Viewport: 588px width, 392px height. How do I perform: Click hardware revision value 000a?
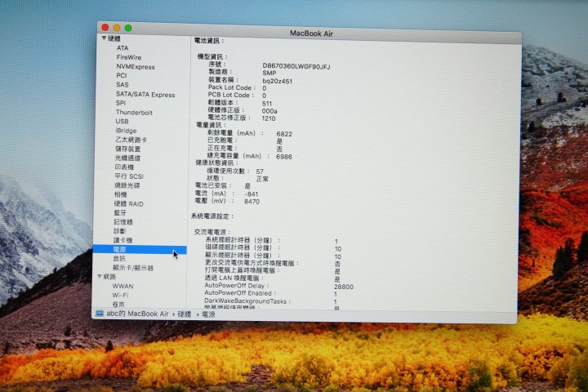(269, 111)
